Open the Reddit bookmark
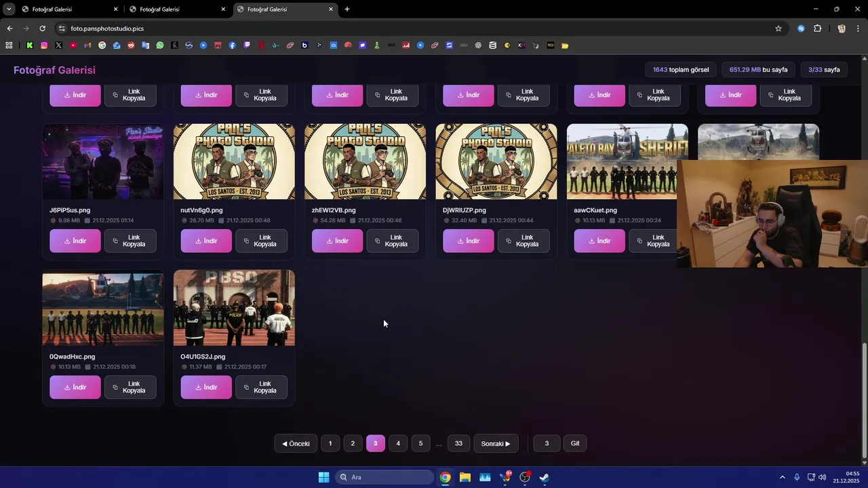The height and width of the screenshot is (488, 868). 131,45
